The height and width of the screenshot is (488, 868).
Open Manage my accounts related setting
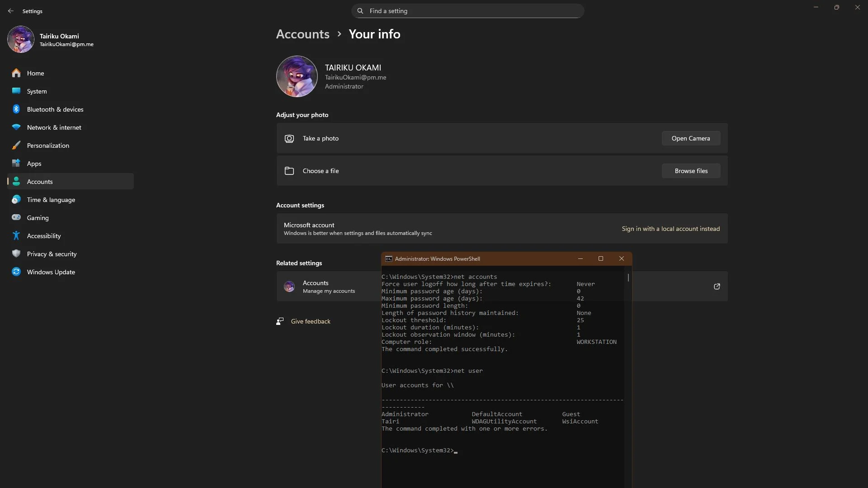[x=329, y=286]
